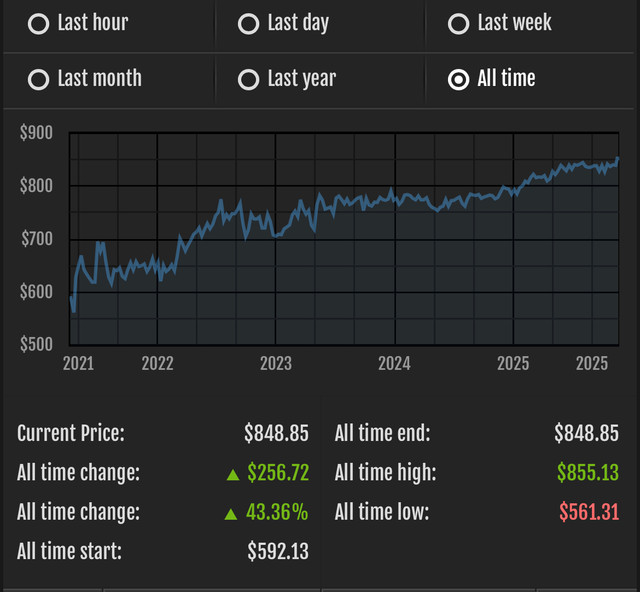Click the 2021 x-axis label
Viewport: 640px width, 592px height.
coord(78,363)
